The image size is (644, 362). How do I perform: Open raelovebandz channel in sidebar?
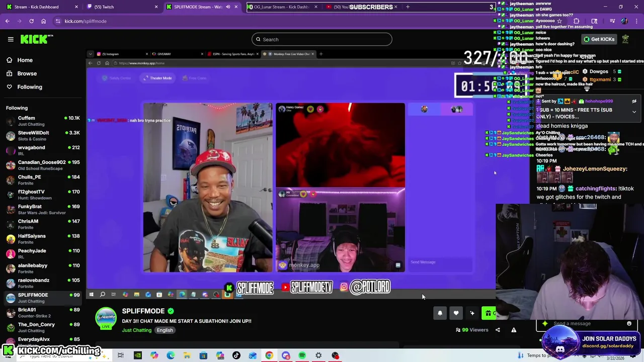point(42,283)
